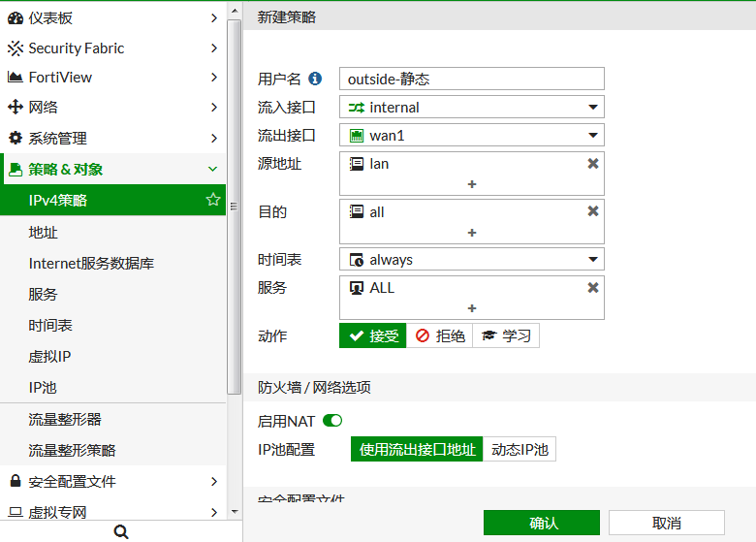Viewport: 756px width, 542px height.
Task: Click the sidebar vertical scrollbar thumb
Action: [235, 207]
